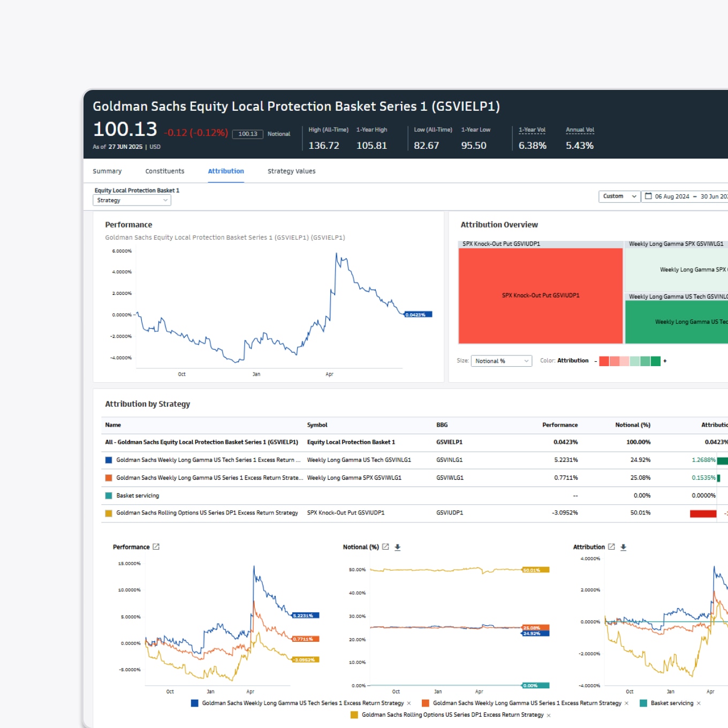Expand Notional (%) chart with pop-out icon
Image resolution: width=728 pixels, height=728 pixels.
(385, 547)
